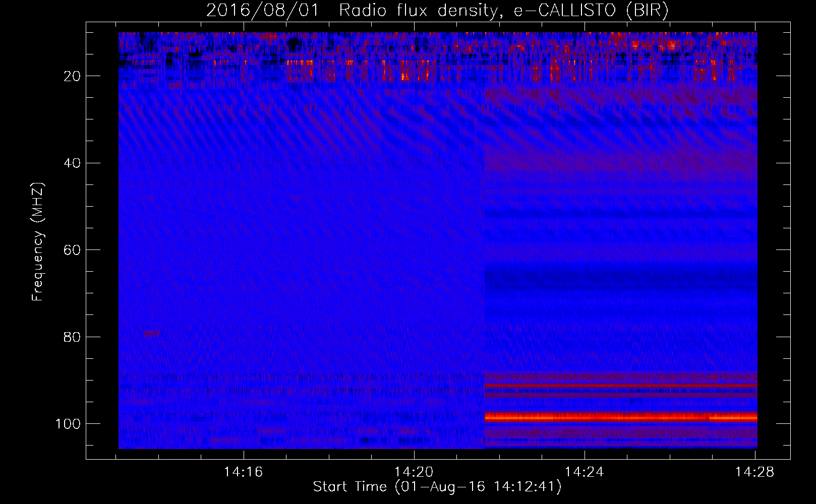Viewport: 816px width, 504px height.
Task: Click the 60 MHz frequency tick label
Action: (72, 250)
